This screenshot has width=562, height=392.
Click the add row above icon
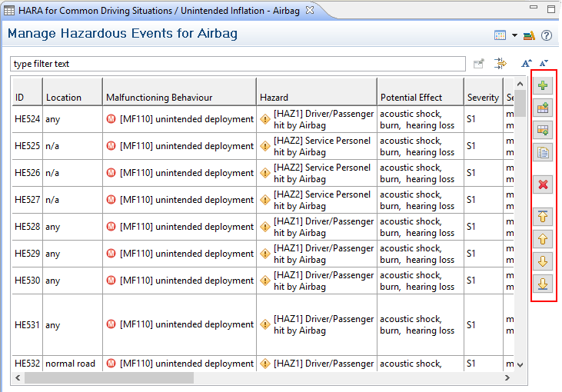[x=544, y=108]
